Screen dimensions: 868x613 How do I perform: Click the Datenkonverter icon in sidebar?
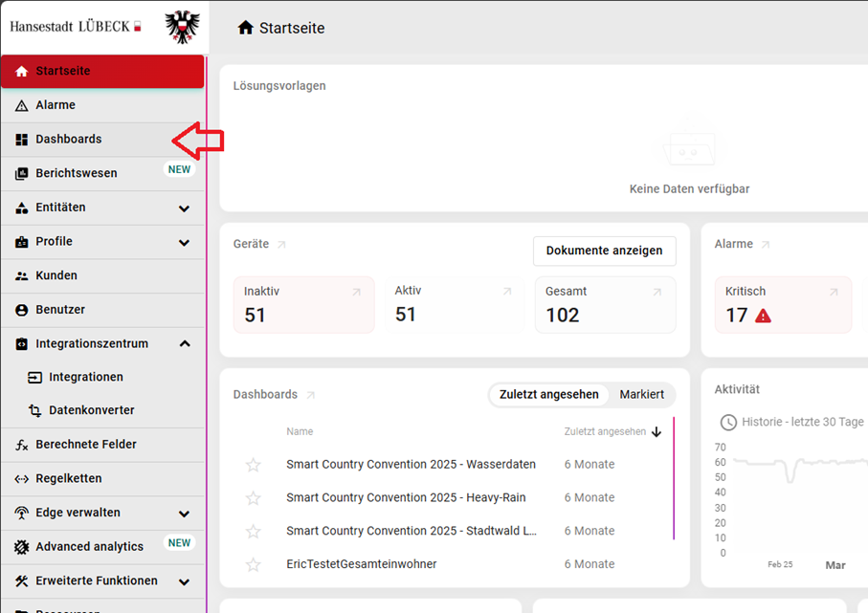(x=34, y=411)
